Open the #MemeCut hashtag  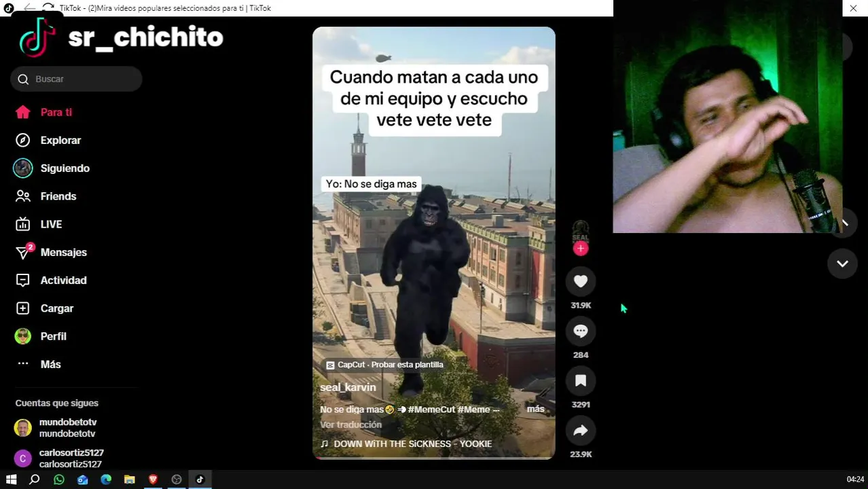point(431,410)
